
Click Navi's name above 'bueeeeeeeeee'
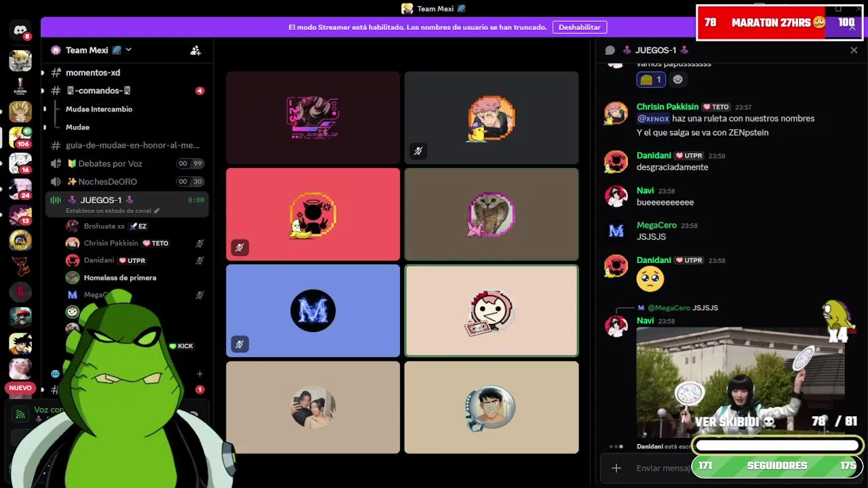click(645, 191)
